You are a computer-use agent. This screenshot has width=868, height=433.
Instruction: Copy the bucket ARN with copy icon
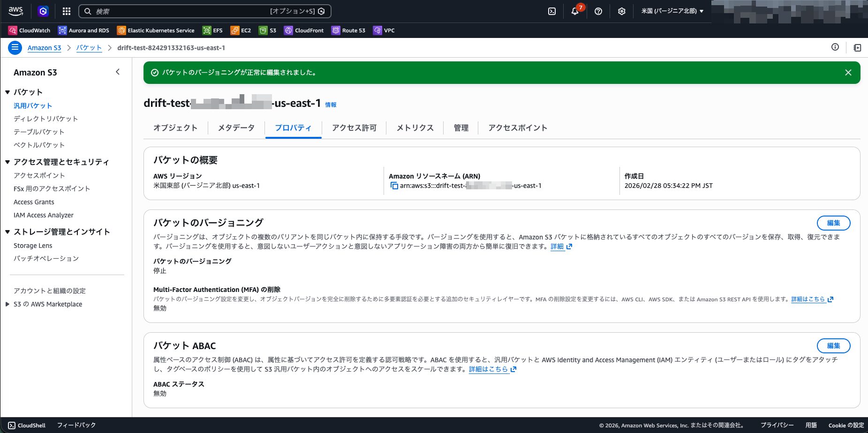(394, 186)
